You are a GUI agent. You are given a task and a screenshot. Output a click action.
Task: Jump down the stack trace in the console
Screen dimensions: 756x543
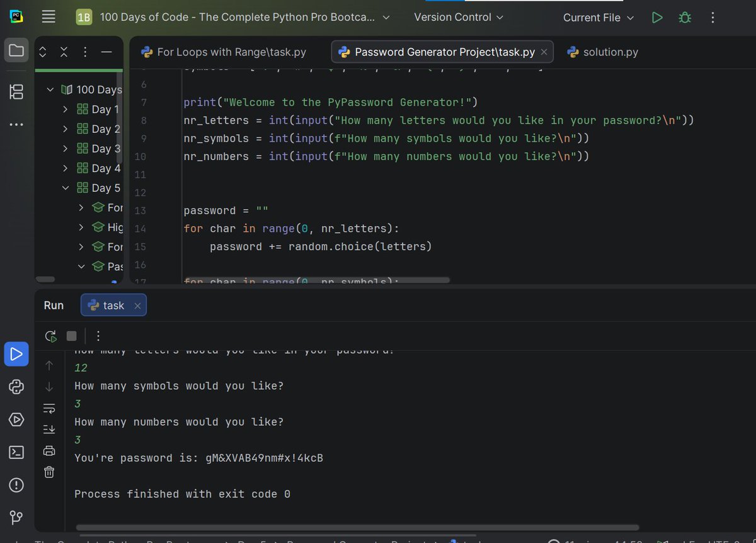(49, 386)
